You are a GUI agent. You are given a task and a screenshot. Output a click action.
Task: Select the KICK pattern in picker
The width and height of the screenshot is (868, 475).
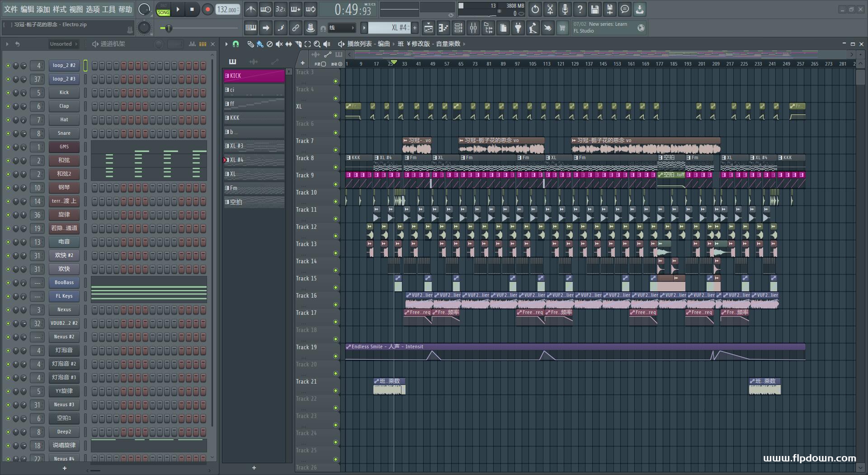point(254,76)
